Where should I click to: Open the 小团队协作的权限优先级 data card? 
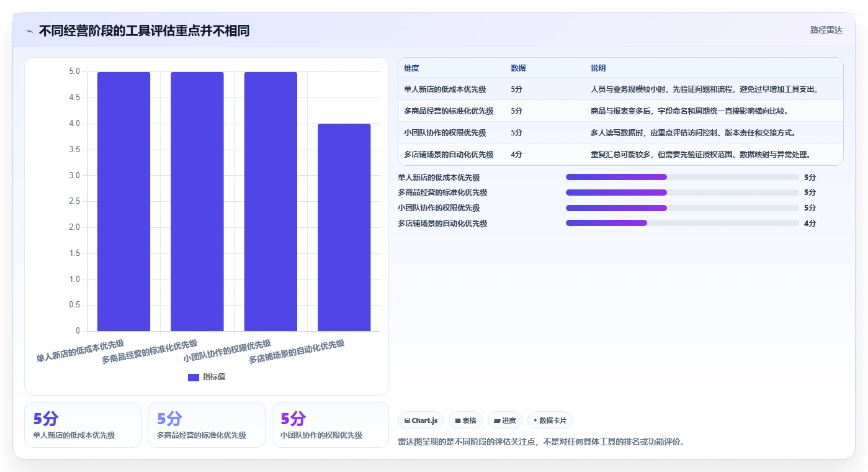tap(330, 425)
